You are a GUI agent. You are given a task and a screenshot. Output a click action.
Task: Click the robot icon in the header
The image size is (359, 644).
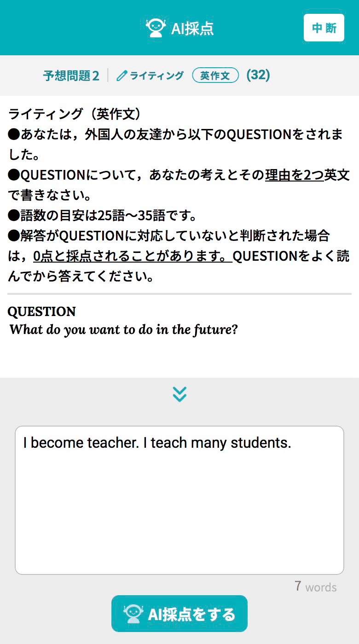(x=156, y=28)
